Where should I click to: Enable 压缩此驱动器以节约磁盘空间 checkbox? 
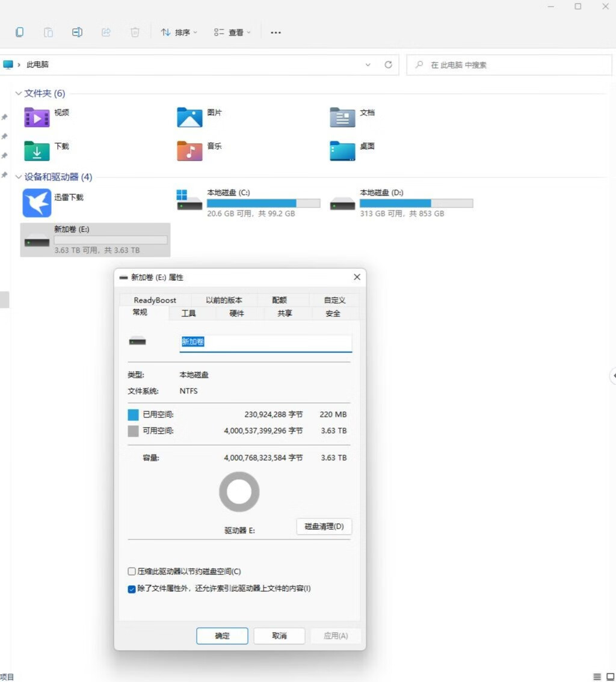pos(131,571)
